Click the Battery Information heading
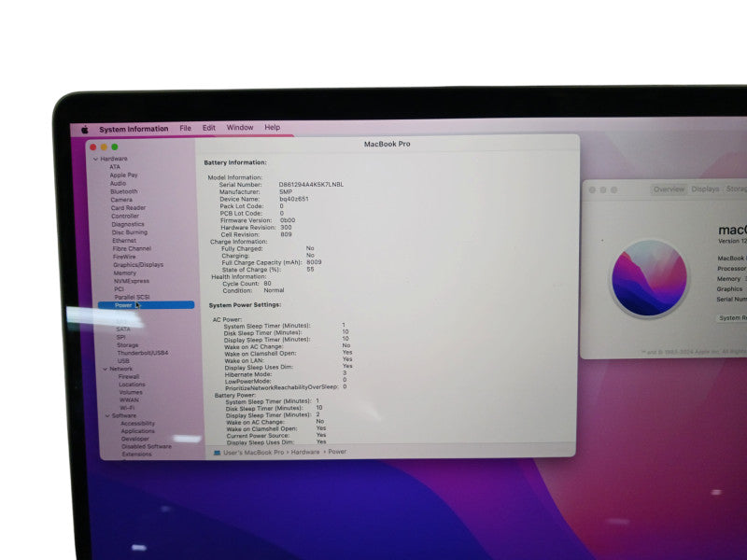The image size is (747, 560). point(235,162)
